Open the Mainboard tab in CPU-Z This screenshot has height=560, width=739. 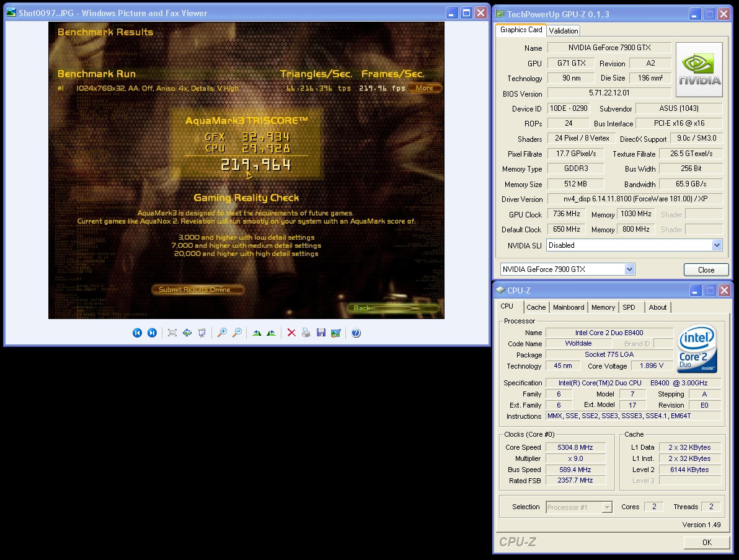click(x=569, y=307)
